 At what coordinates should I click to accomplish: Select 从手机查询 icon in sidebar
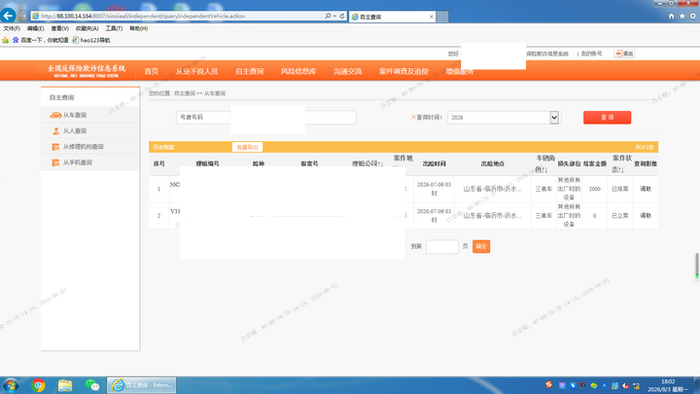(x=55, y=162)
